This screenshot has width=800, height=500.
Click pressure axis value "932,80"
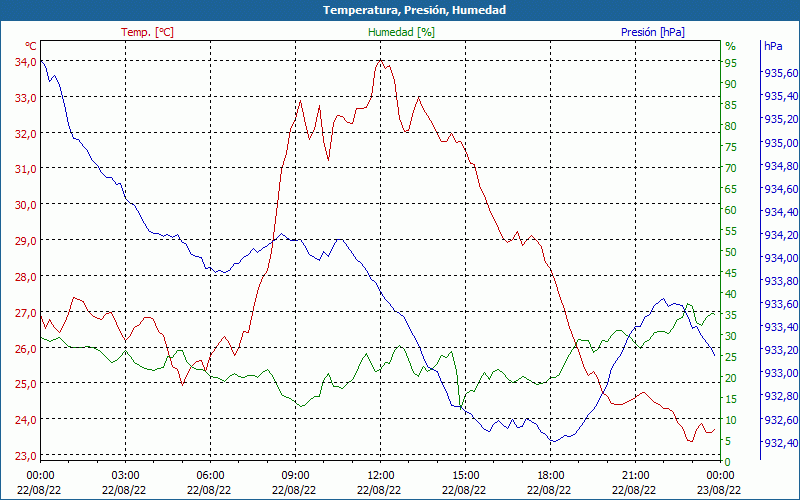[781, 396]
